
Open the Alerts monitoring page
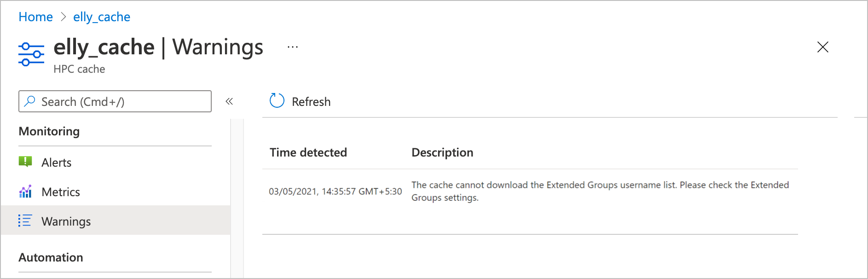56,162
